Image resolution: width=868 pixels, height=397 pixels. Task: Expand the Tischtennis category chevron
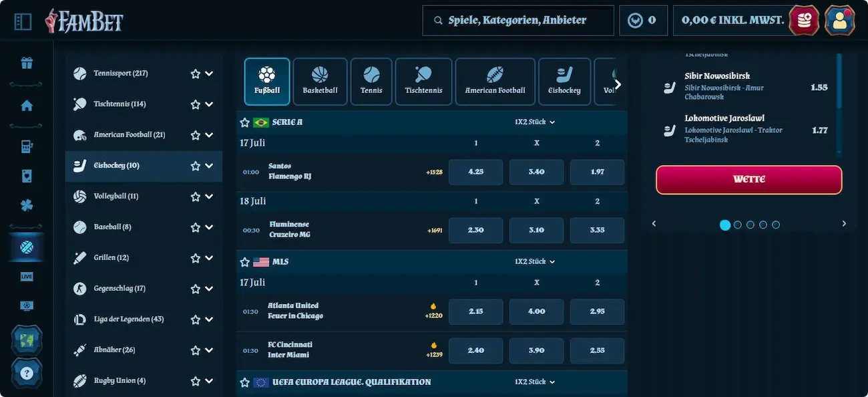[209, 104]
